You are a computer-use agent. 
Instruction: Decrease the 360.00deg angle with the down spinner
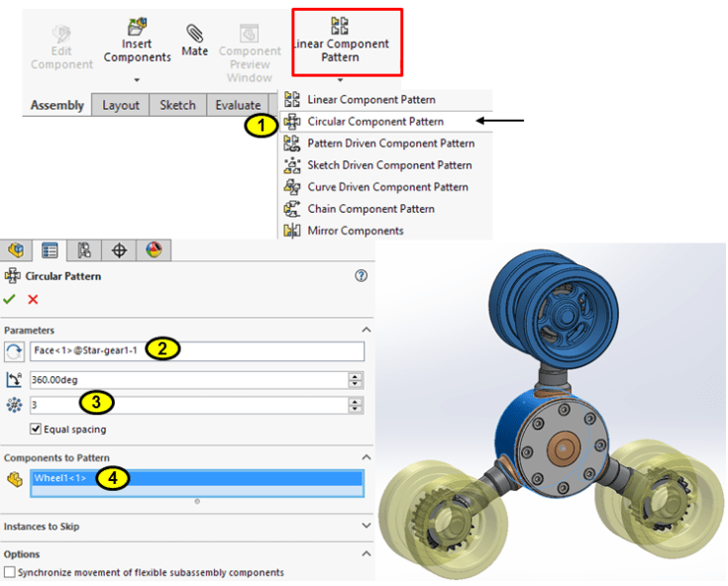[356, 384]
